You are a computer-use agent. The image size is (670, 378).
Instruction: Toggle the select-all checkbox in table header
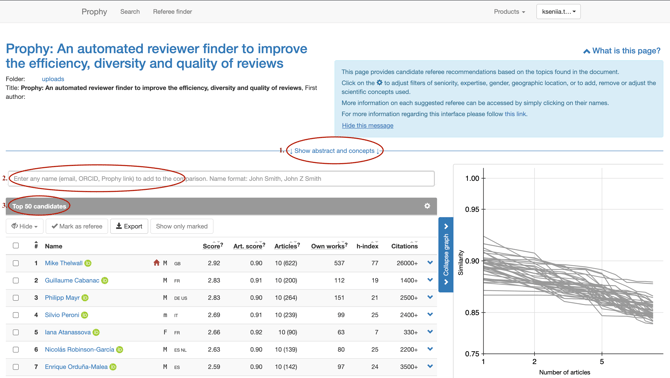(x=16, y=246)
